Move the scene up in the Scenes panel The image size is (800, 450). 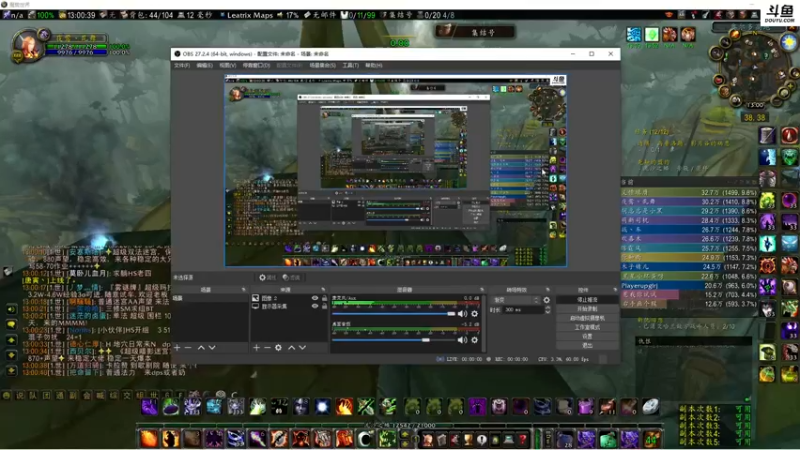click(x=201, y=347)
